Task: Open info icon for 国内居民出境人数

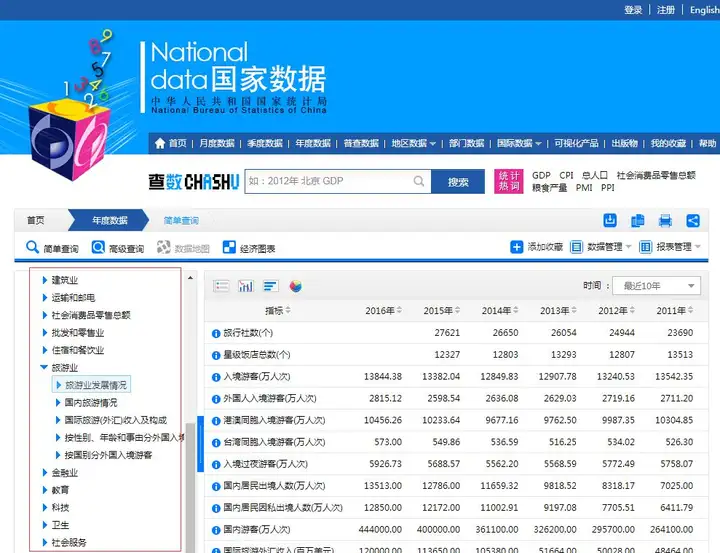Action: pos(216,486)
